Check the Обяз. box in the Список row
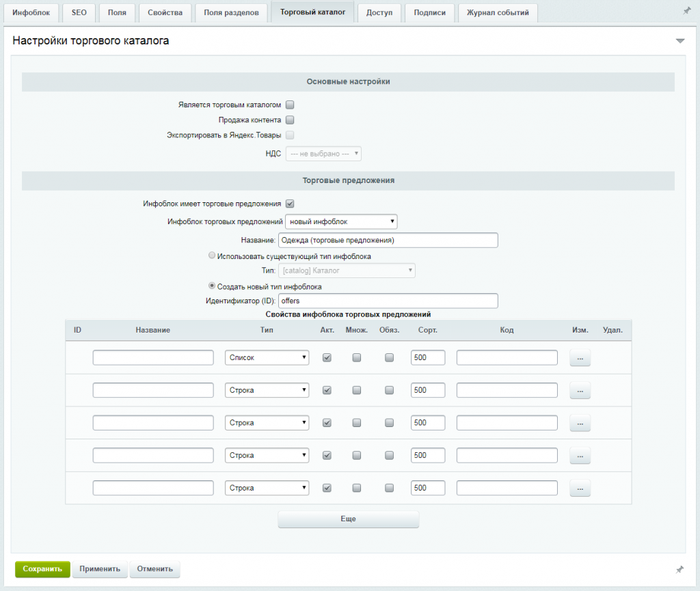 tap(389, 358)
